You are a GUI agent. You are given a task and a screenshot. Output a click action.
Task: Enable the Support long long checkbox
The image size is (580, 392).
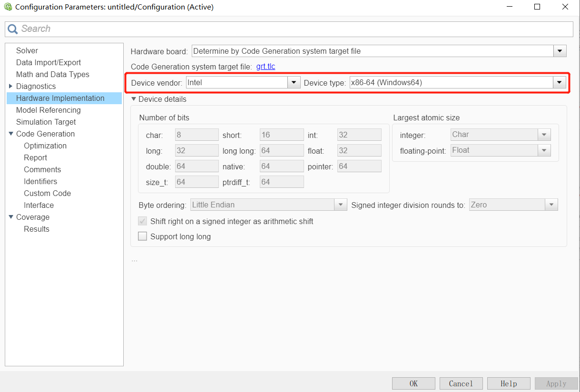coord(142,236)
